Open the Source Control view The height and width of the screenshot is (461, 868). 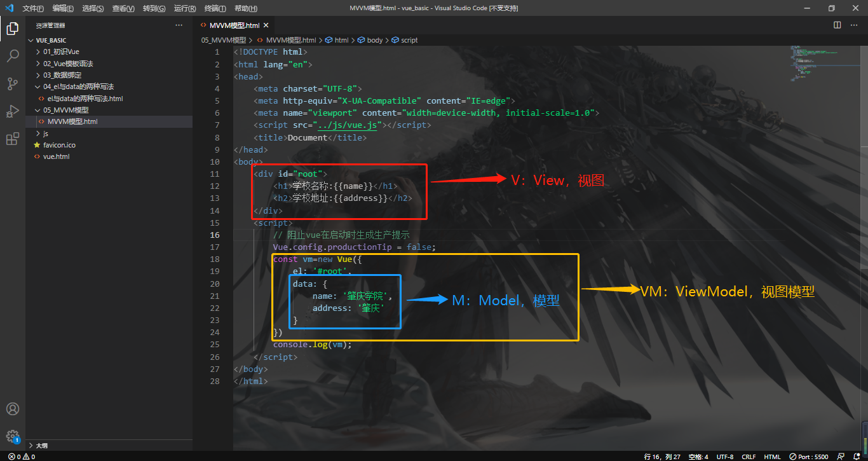pyautogui.click(x=12, y=84)
